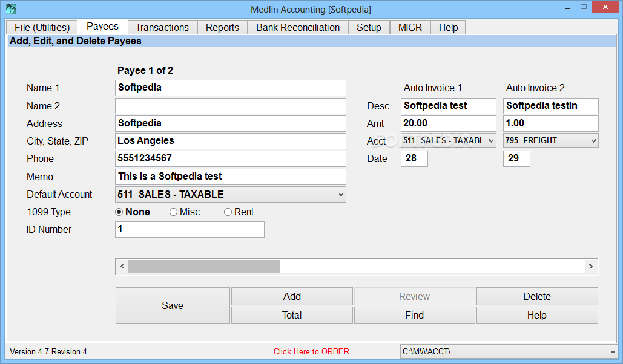Viewport: 623px width, 364px height.
Task: Open the Help tab
Action: pyautogui.click(x=448, y=27)
